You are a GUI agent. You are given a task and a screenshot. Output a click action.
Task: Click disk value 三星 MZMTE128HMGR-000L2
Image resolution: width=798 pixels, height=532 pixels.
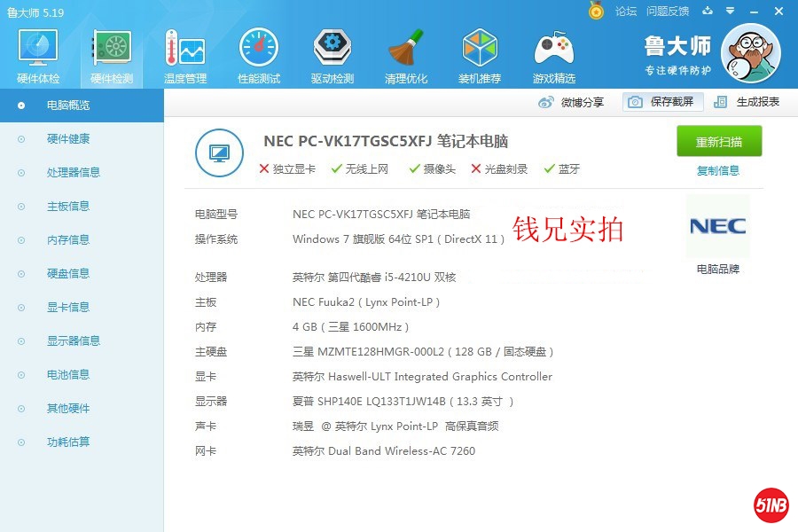coord(423,352)
